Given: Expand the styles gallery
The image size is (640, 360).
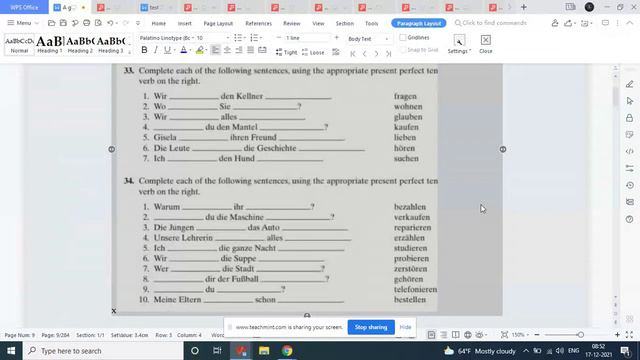Looking at the screenshot, I should click(129, 52).
